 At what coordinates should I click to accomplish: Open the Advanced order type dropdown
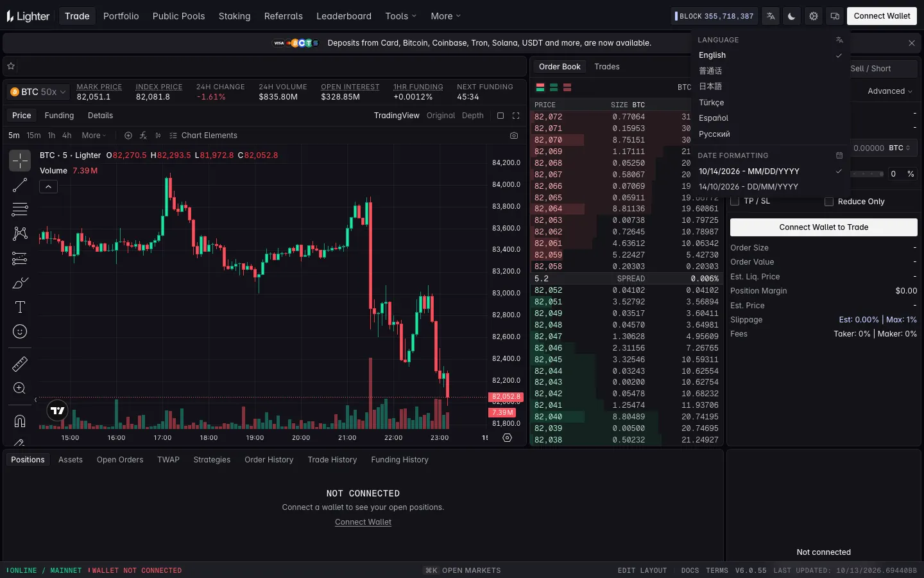889,91
